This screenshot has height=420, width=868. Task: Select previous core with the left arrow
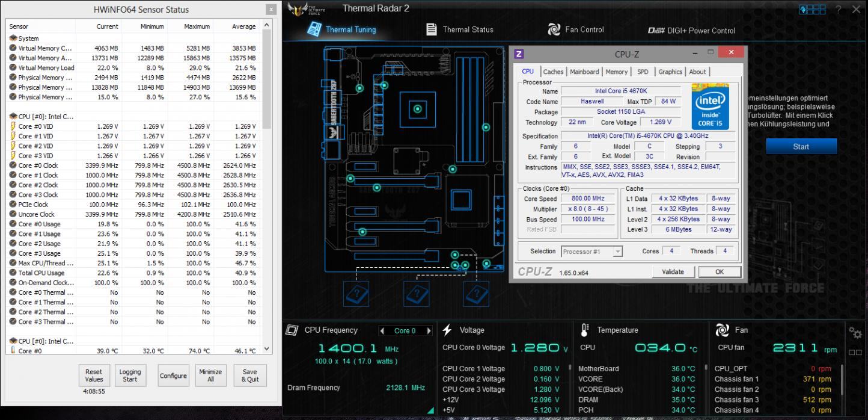[382, 330]
